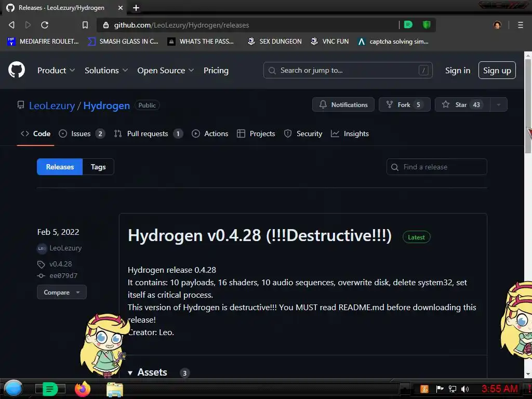The height and width of the screenshot is (399, 532).
Task: Click the Action Center flag tray icon
Action: 440,389
